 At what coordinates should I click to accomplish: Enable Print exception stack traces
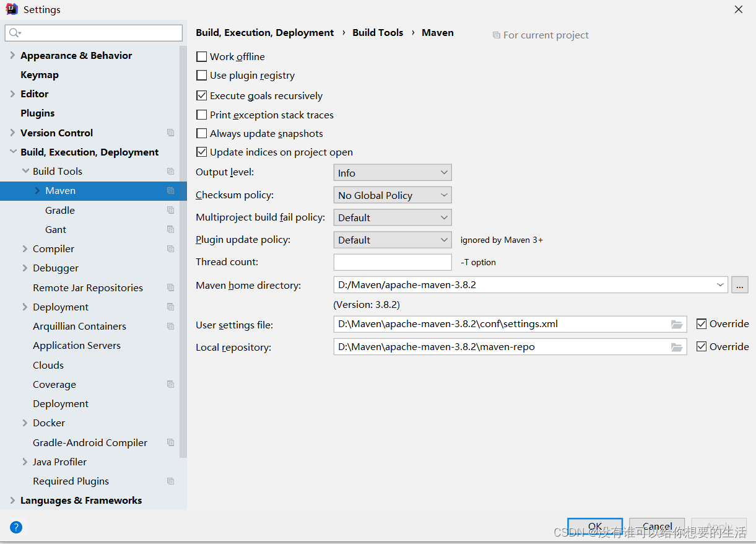(x=201, y=115)
